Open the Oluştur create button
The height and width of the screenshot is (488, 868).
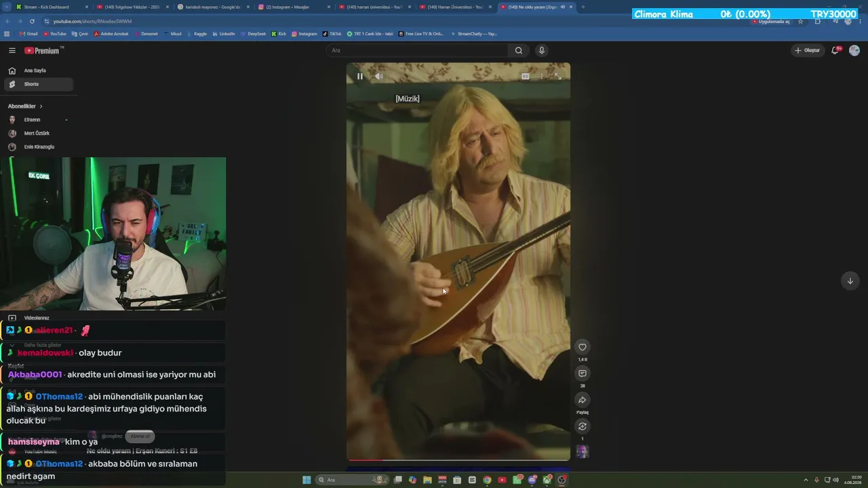(807, 50)
